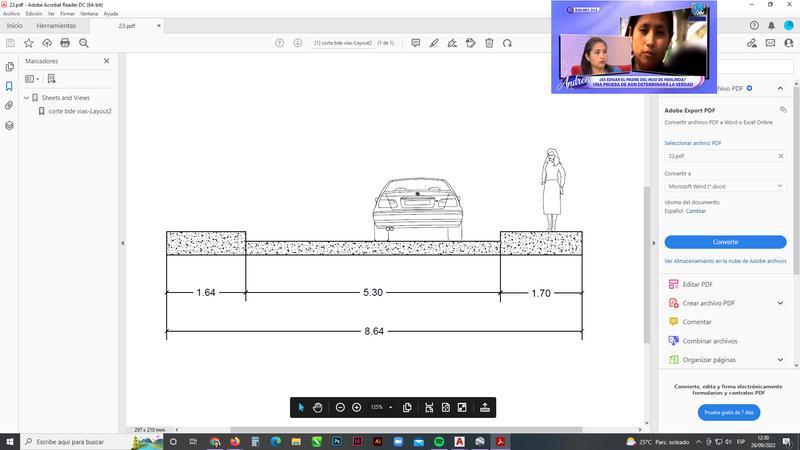800x450 pixels.
Task: Open the Windows Start button
Action: click(10, 442)
